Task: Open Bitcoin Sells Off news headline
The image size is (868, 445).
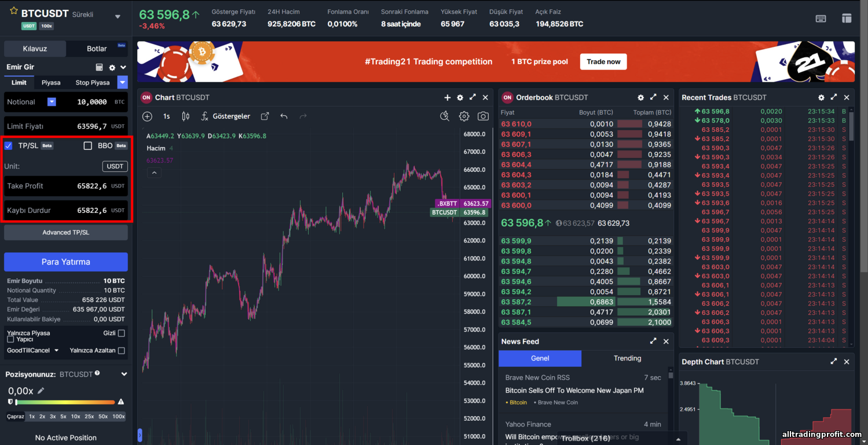Action: pyautogui.click(x=574, y=391)
